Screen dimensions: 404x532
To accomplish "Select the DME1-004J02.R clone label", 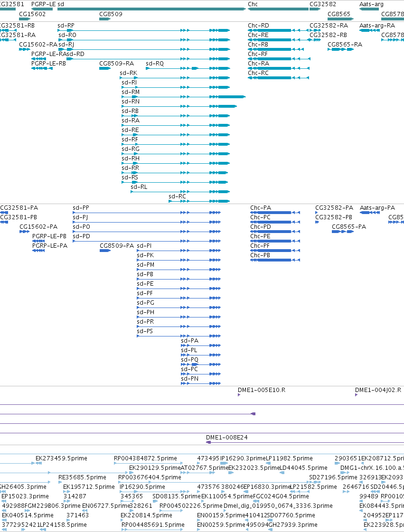I will tap(378, 390).
